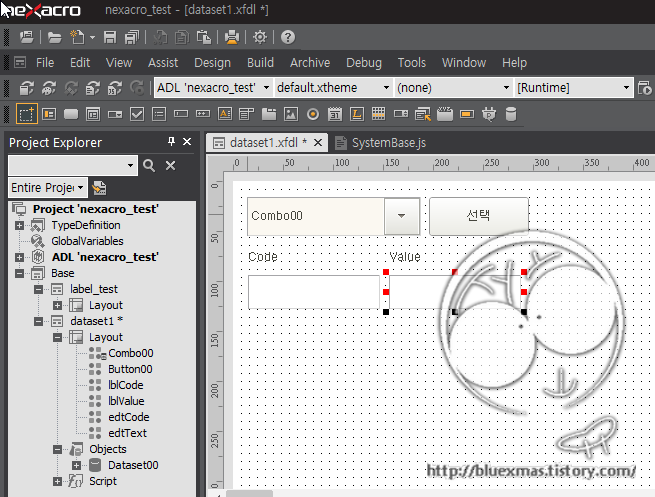This screenshot has width=655, height=497.
Task: Select the Radio component tool
Action: point(313,114)
